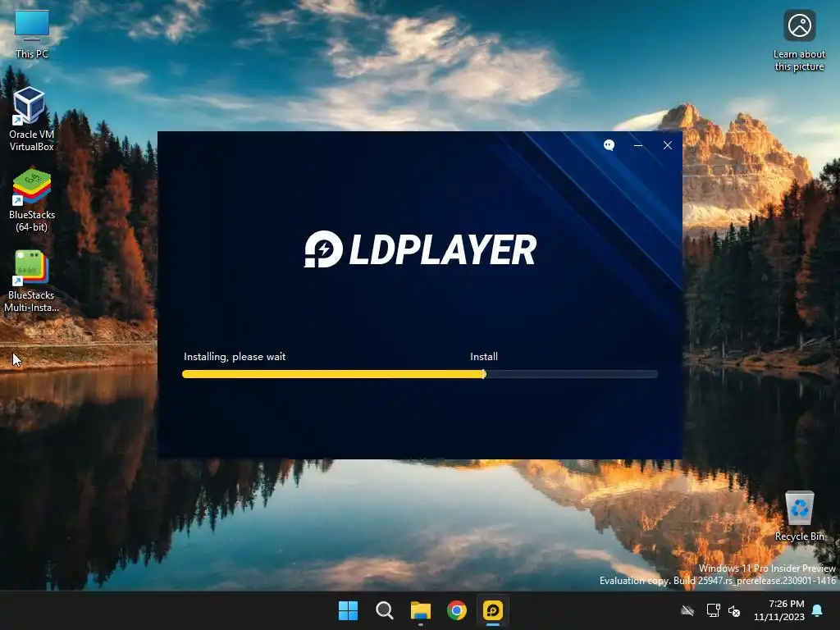Viewport: 840px width, 630px height.
Task: Open the network status tray icon
Action: (x=713, y=610)
